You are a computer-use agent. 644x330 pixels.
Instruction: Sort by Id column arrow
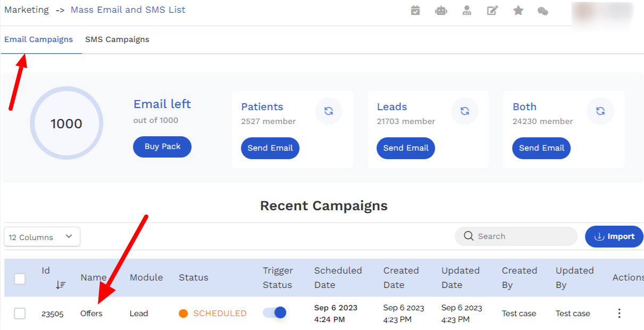pyautogui.click(x=61, y=285)
